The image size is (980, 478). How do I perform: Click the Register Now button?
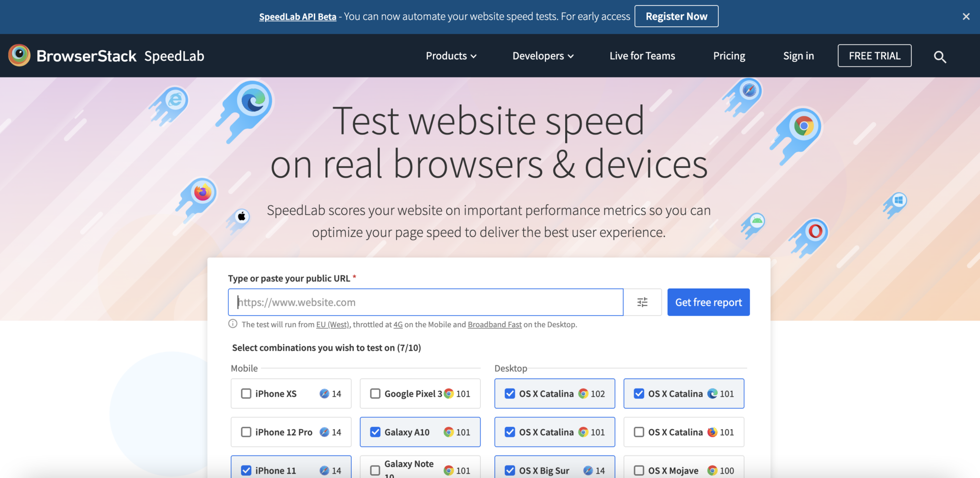[x=676, y=16]
